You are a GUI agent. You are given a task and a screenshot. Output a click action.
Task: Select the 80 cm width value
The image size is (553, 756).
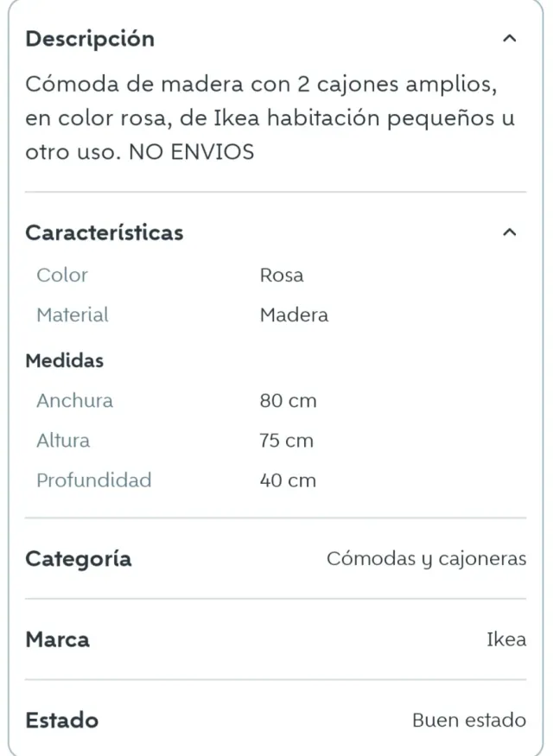coord(287,401)
